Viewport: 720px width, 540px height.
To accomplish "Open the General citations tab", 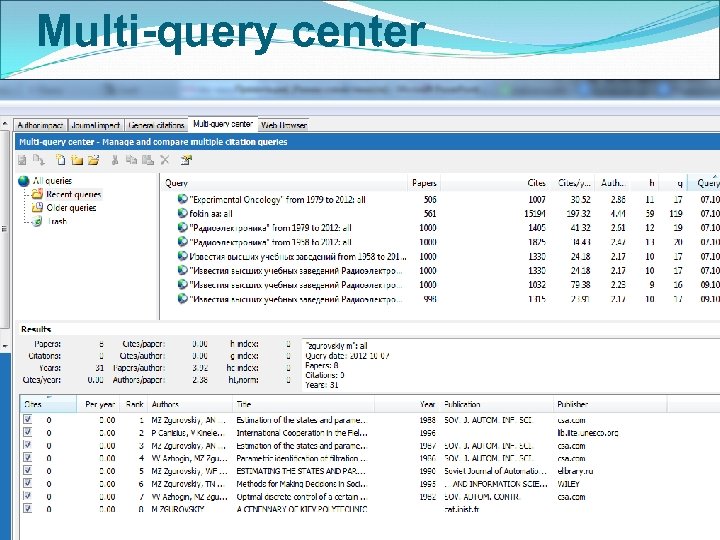I will [x=157, y=125].
